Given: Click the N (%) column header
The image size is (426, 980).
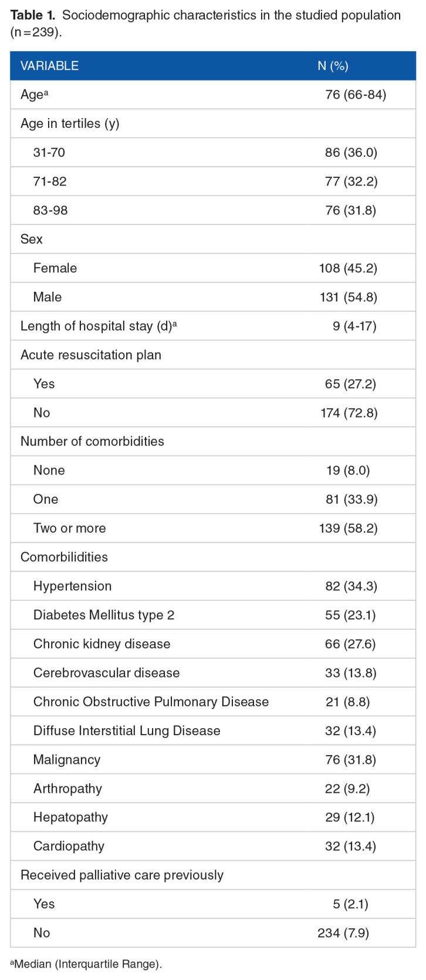Looking at the screenshot, I should (x=333, y=66).
